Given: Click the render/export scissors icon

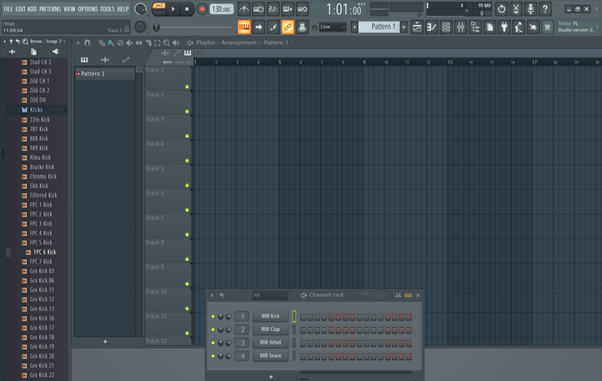Looking at the screenshot, I should click(516, 9).
